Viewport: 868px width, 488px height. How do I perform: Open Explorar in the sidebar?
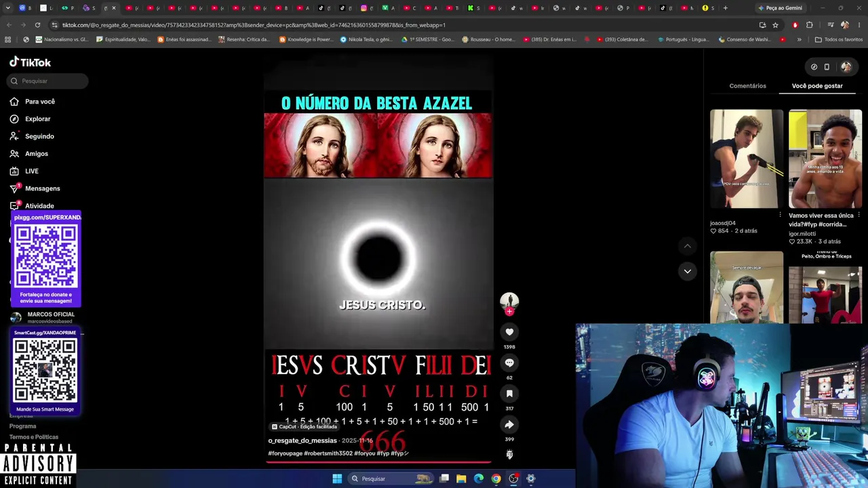31,119
